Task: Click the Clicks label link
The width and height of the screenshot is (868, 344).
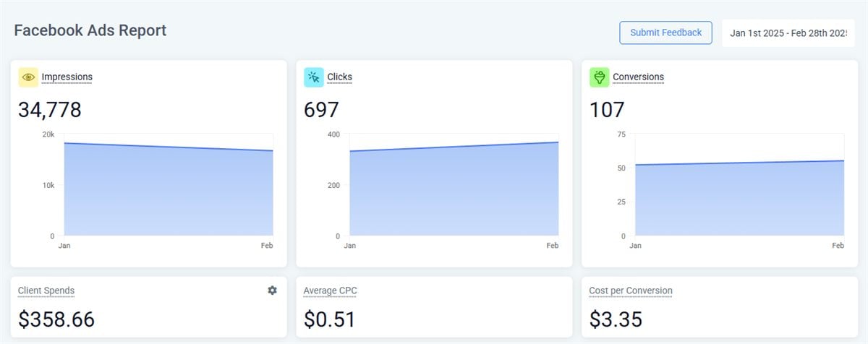Action: click(x=340, y=77)
